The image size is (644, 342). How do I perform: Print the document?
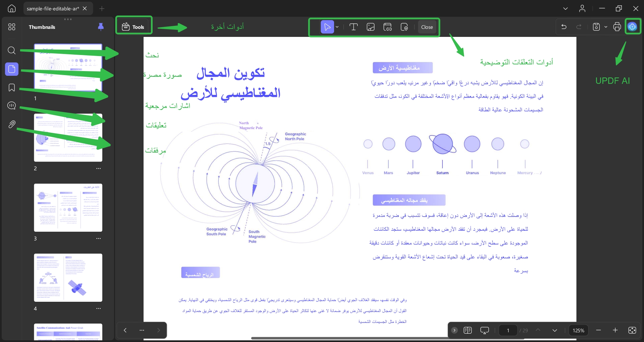pyautogui.click(x=617, y=27)
